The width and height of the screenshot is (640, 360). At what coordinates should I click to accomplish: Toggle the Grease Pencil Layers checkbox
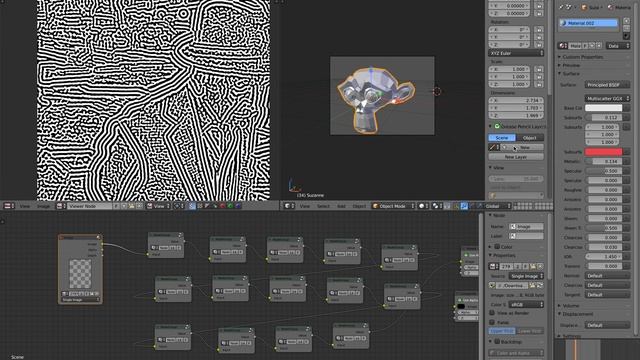(x=497, y=127)
